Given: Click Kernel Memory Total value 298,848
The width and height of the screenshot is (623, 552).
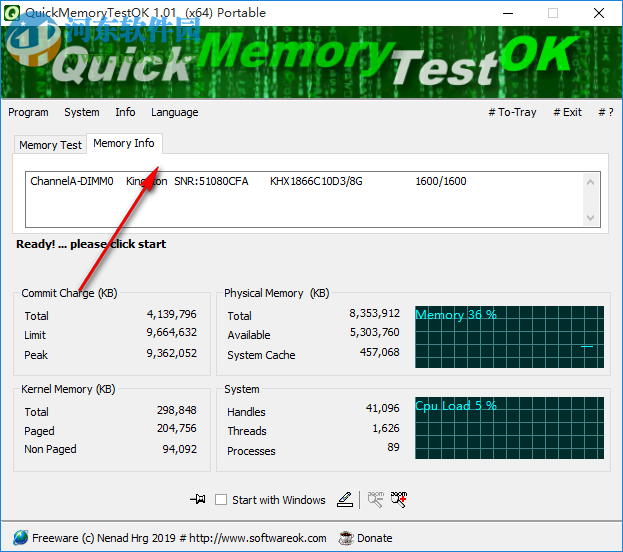Looking at the screenshot, I should 176,410.
